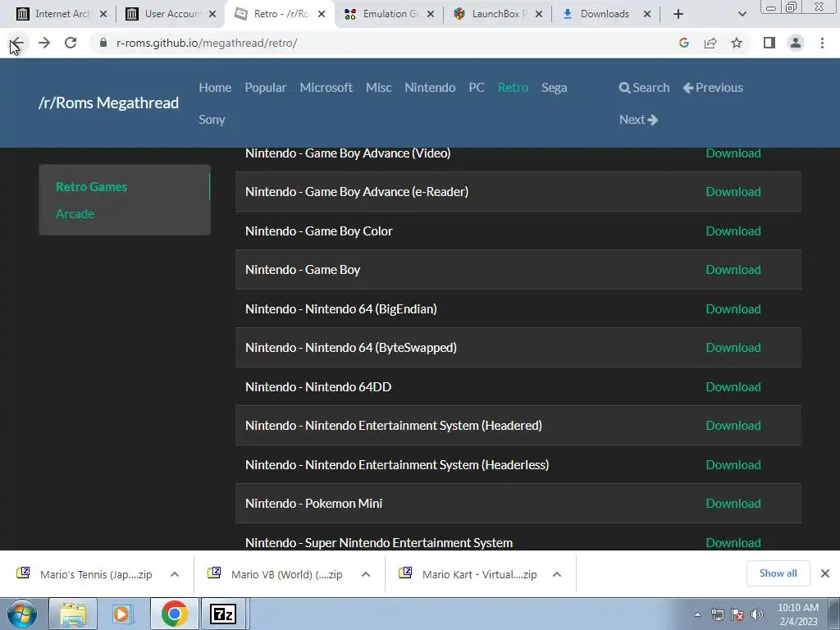Open the Popular nav link

tap(265, 87)
